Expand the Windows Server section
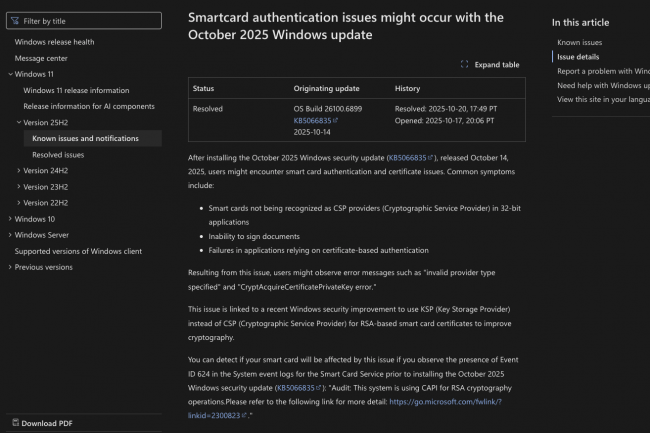The height and width of the screenshot is (433, 650). tap(10, 235)
